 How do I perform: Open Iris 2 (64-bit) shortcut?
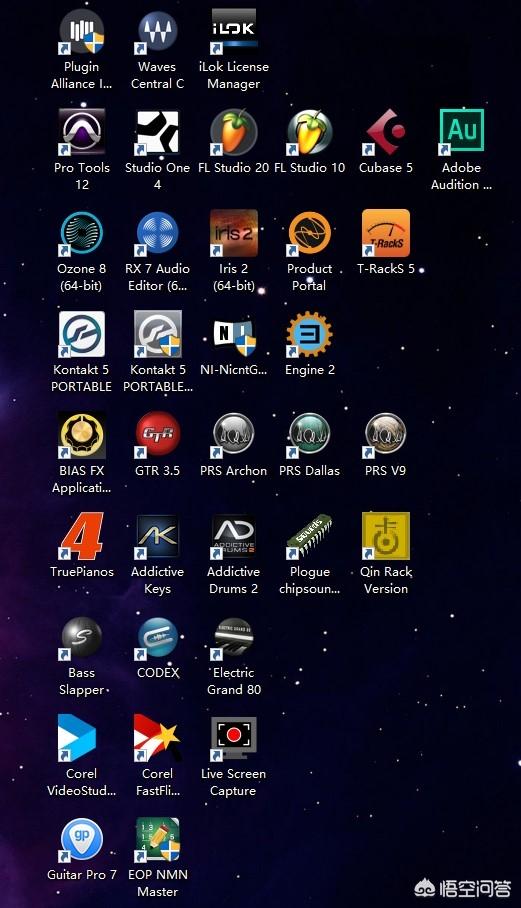point(234,233)
